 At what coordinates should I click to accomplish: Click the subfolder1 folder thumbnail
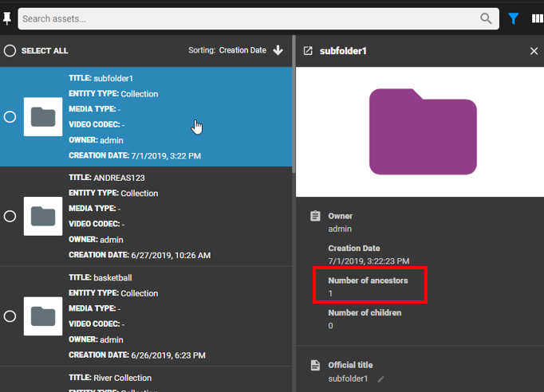(43, 117)
